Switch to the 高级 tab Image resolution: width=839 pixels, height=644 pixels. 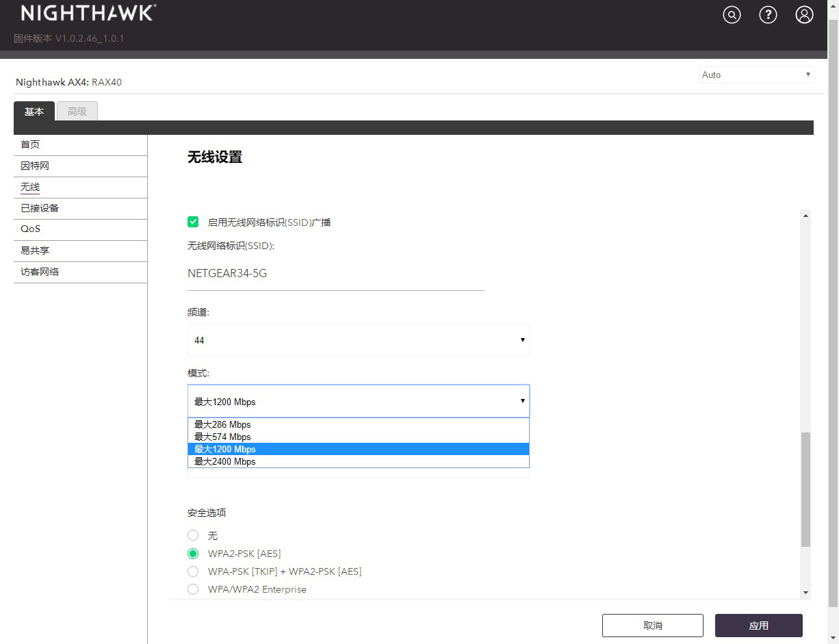[77, 111]
